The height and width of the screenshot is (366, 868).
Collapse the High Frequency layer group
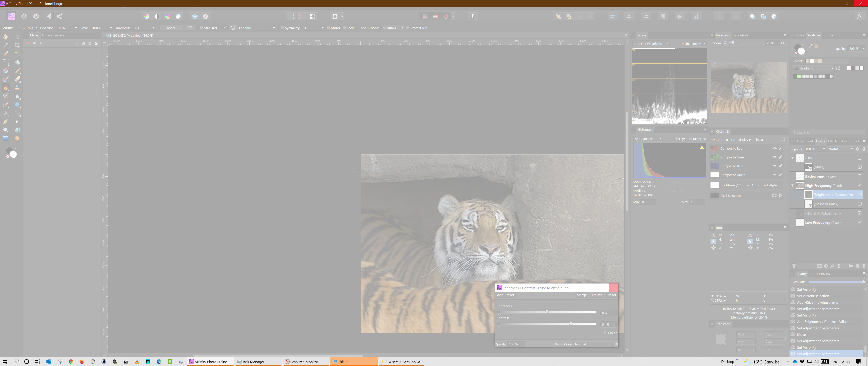pos(793,186)
